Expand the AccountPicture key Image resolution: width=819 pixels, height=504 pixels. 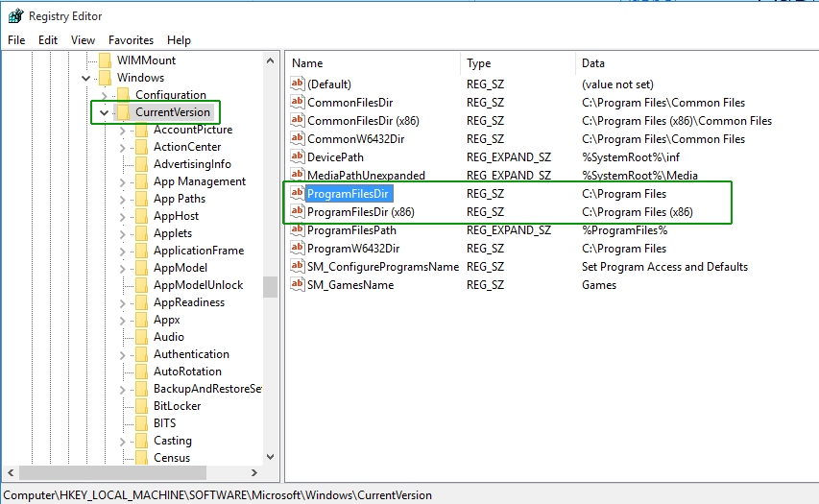(123, 131)
